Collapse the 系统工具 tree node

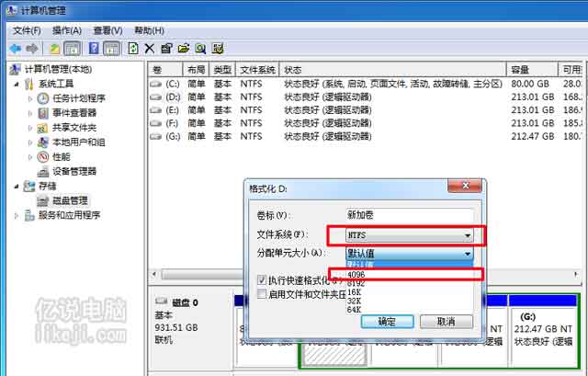click(17, 85)
